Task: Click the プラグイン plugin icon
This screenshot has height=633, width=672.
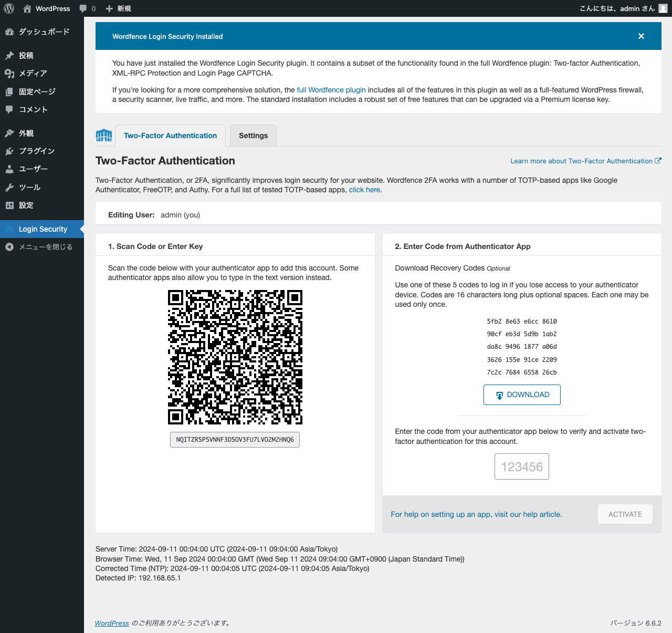Action: [x=9, y=151]
